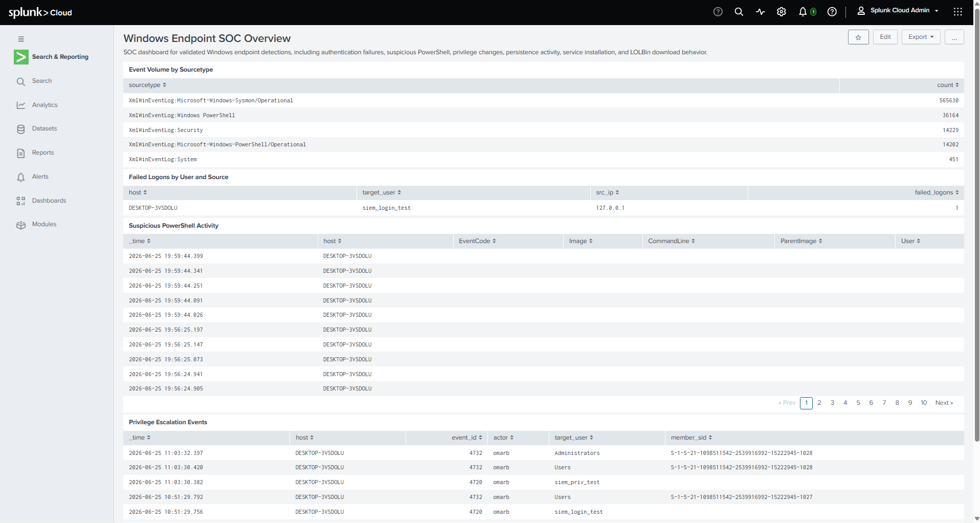
Task: Open Modules in the sidebar
Action: 44,225
